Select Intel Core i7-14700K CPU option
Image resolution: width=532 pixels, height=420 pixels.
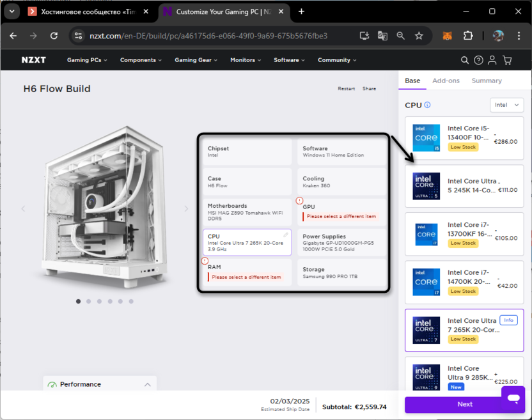pos(464,281)
